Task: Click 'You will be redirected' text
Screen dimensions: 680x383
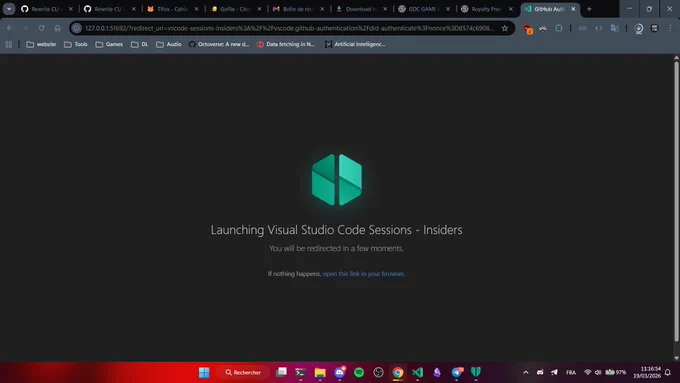Action: point(337,248)
